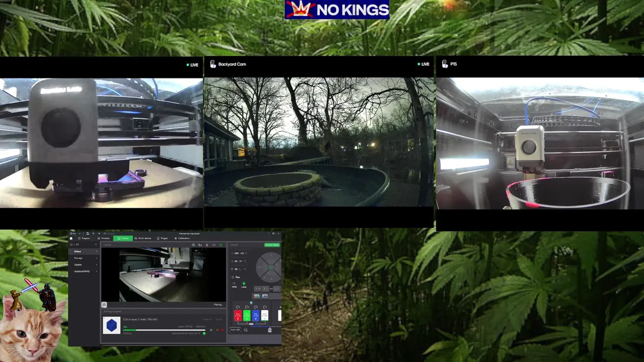Click the 0.2mm layer print job title
644x362 pixels.
point(140,319)
